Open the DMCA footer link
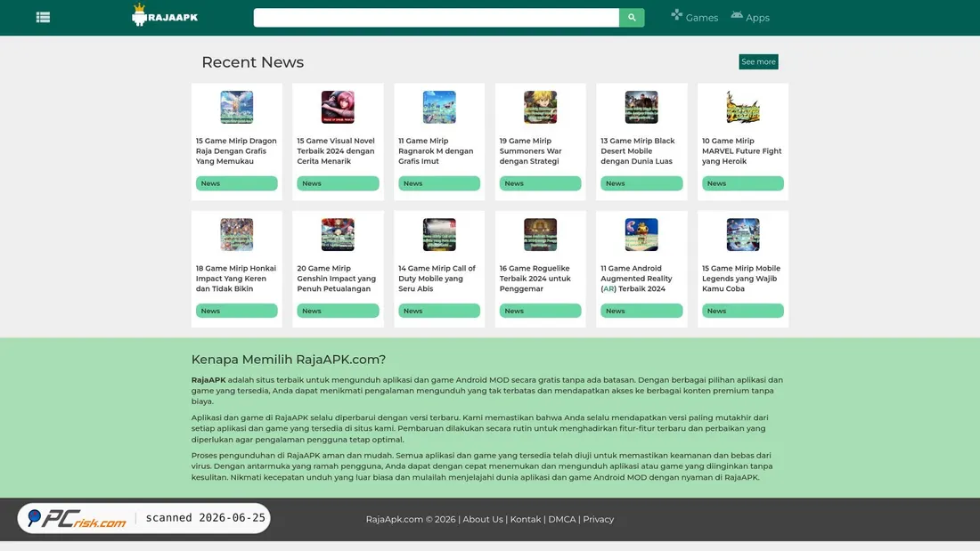This screenshot has height=551, width=980. (x=562, y=519)
